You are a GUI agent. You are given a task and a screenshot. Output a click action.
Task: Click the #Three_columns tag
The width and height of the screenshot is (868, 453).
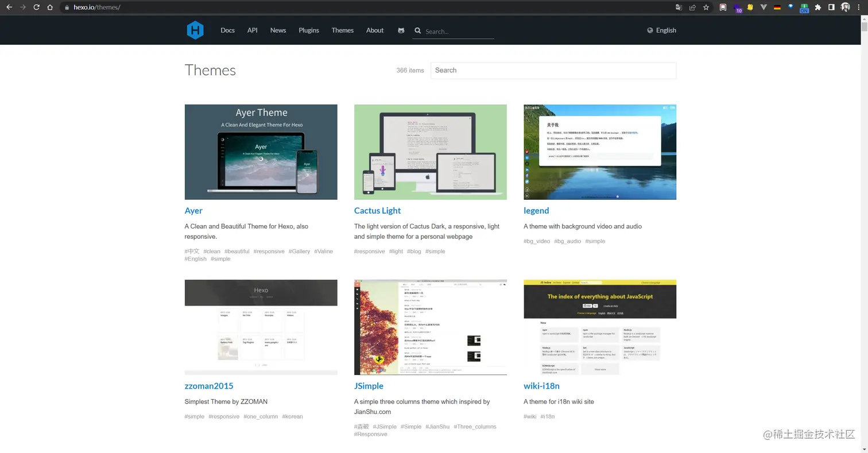pos(475,427)
